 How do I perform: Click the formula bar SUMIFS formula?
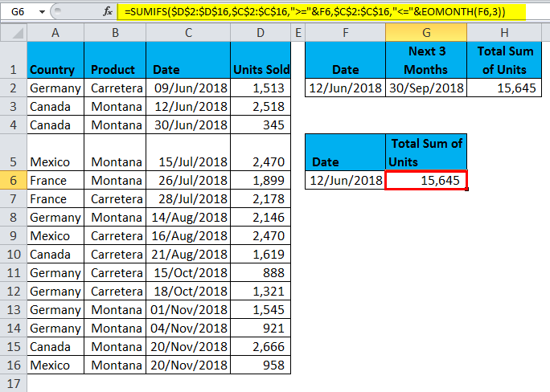(x=314, y=12)
